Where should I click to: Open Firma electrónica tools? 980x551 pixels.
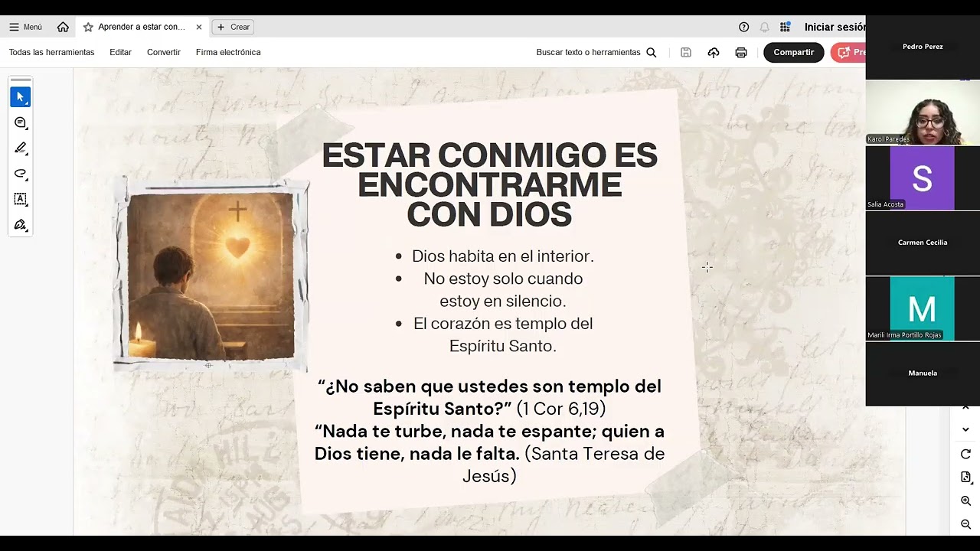[x=228, y=52]
